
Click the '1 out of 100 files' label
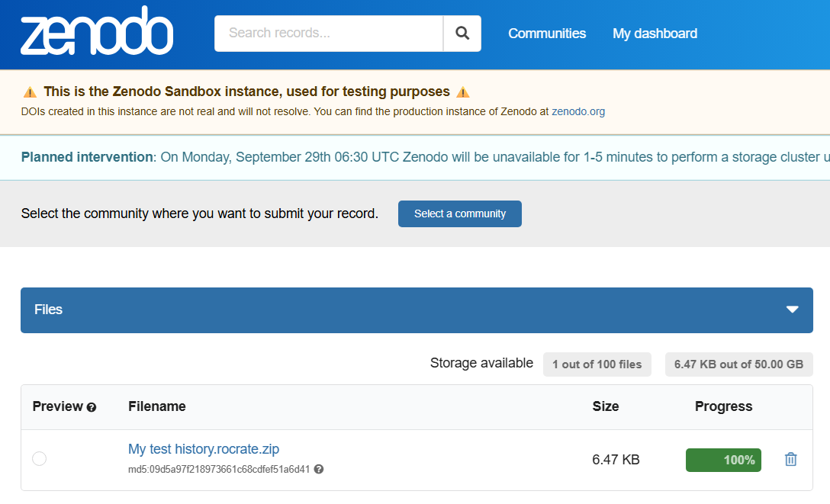[597, 364]
